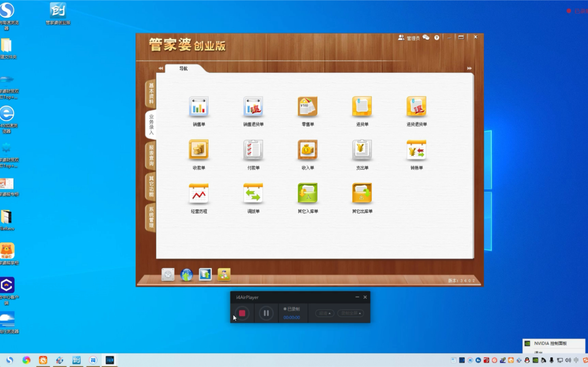Screen dimensions: 588x367
Task: Select the 导航 navigation tab
Action: click(x=184, y=69)
